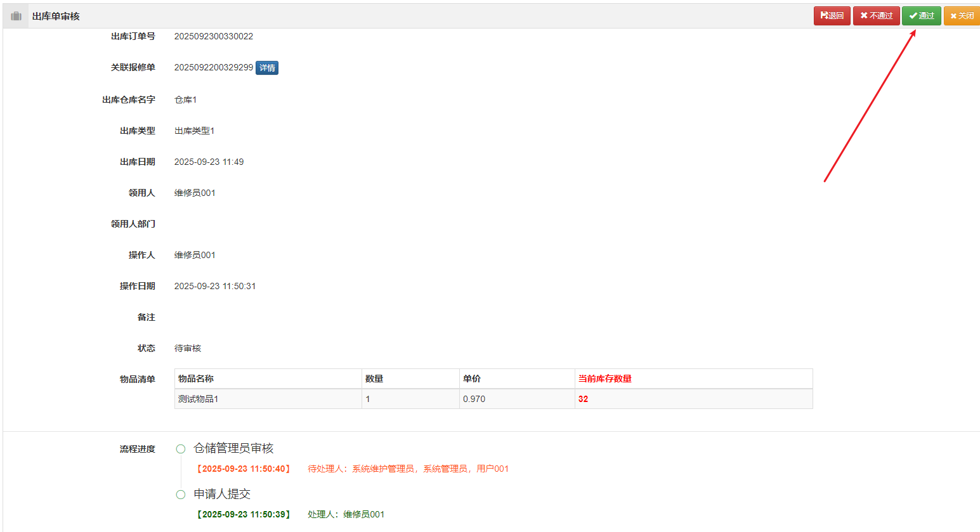Click the 测试物品1 table cell
Viewport: 980px width, 532px height.
tap(268, 399)
